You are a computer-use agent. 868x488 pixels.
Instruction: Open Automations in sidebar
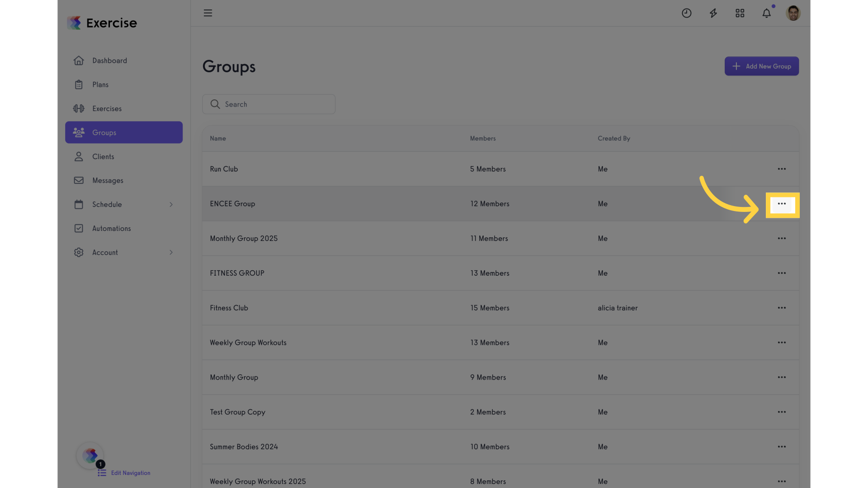coord(124,228)
